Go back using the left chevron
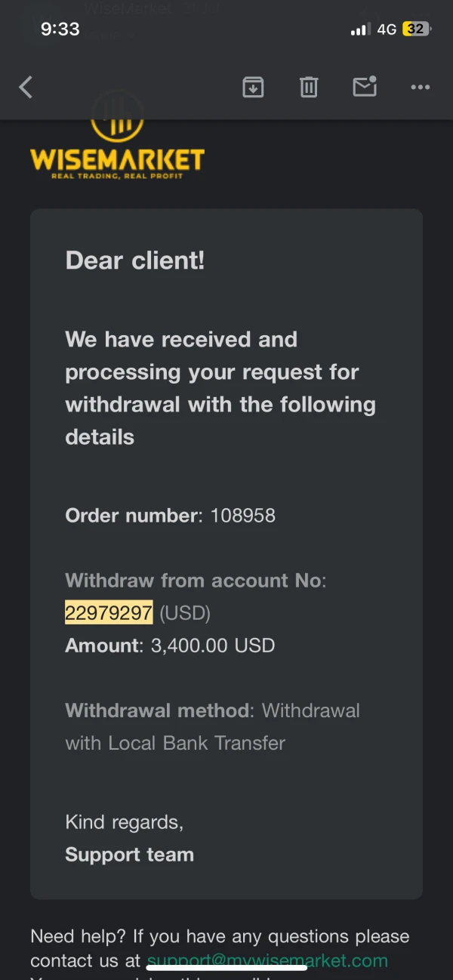Image resolution: width=453 pixels, height=980 pixels. (x=26, y=88)
